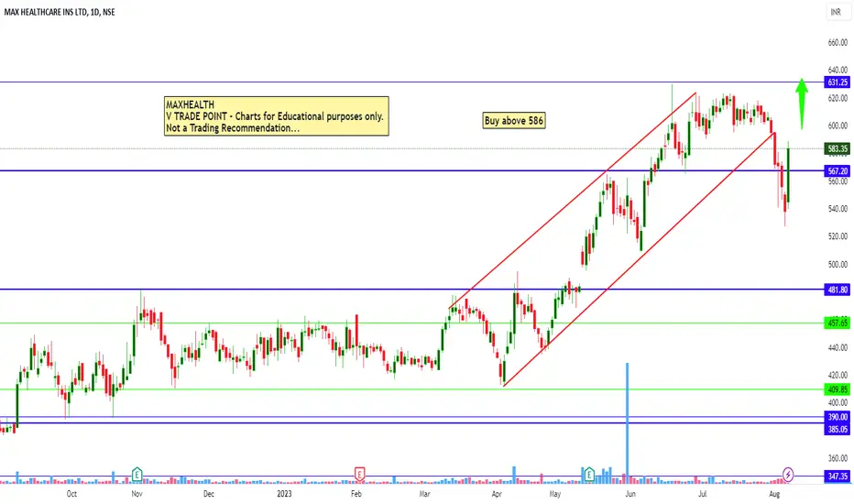
Task: Click the 420.00 price axis value
Action: pos(838,376)
